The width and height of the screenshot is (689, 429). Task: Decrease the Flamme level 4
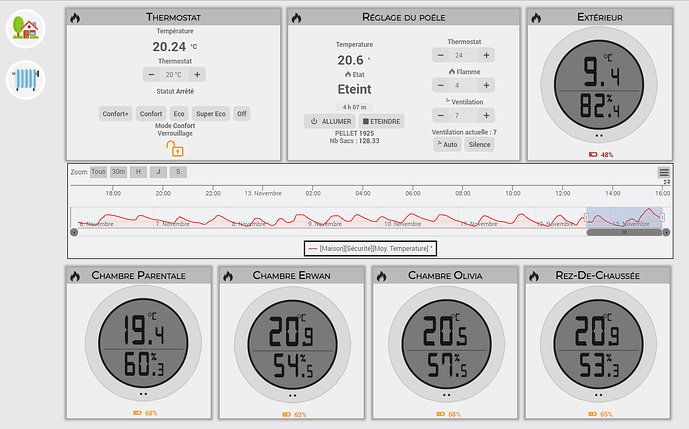pos(441,85)
